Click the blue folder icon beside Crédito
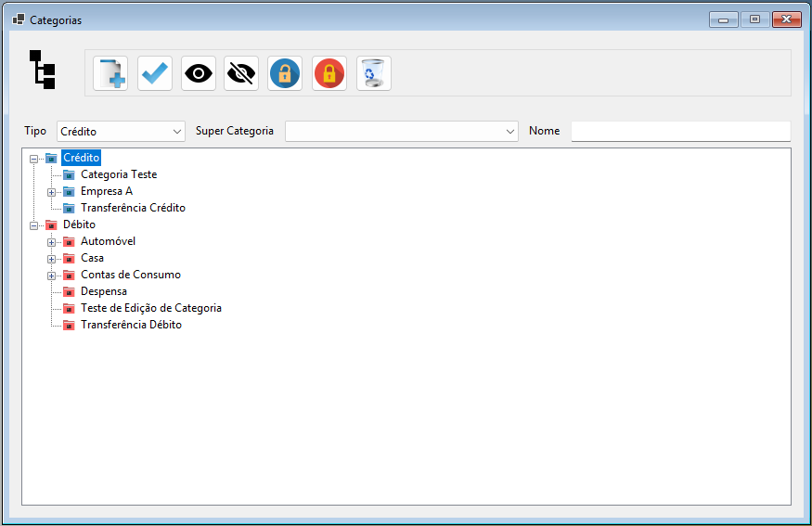This screenshot has height=526, width=812. click(51, 159)
